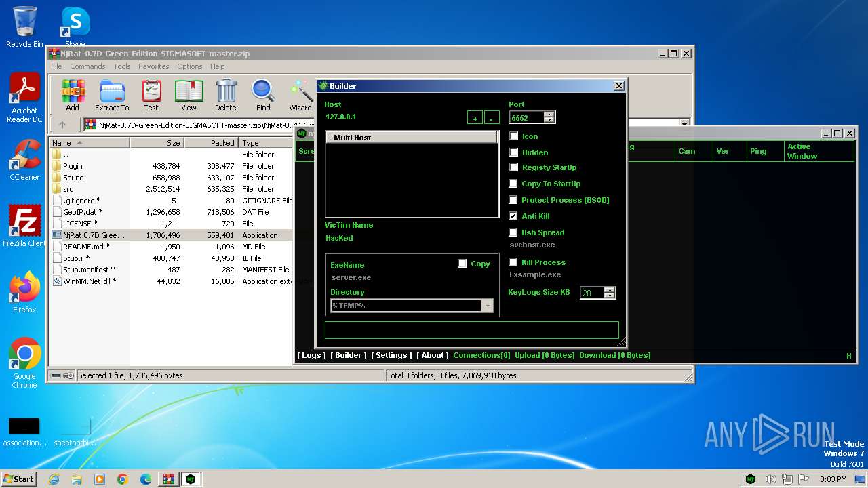Click Internet Explorer taskbar icon
Screen dimensions: 868x488
click(x=54, y=479)
